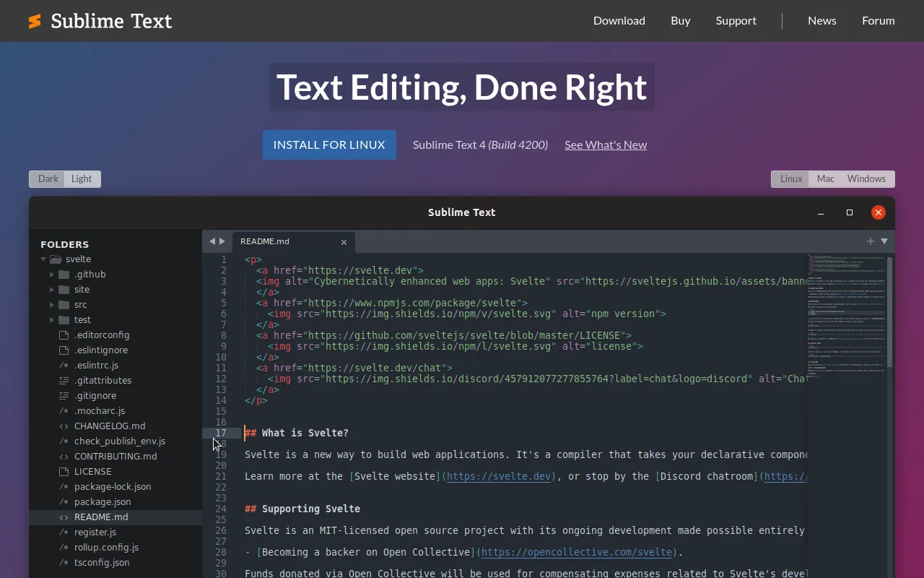
Task: Click the .mocharc.js file icon
Action: [64, 411]
